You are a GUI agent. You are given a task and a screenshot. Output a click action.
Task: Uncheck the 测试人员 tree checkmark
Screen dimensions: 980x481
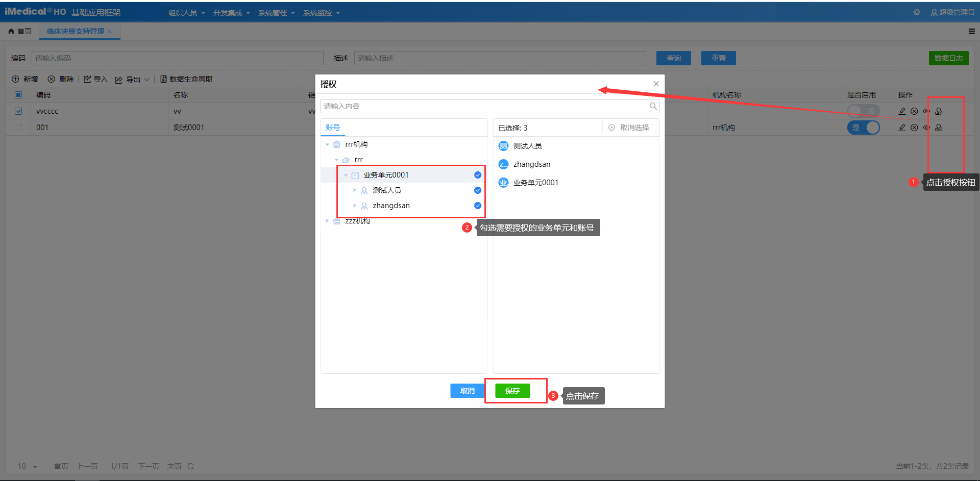coord(478,190)
